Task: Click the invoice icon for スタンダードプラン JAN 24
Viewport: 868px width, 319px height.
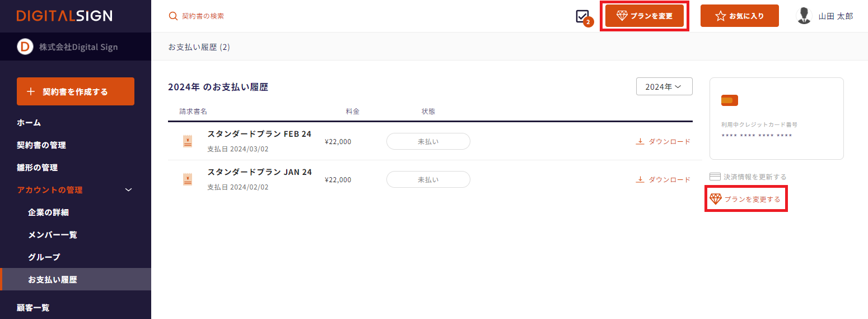Action: [188, 179]
